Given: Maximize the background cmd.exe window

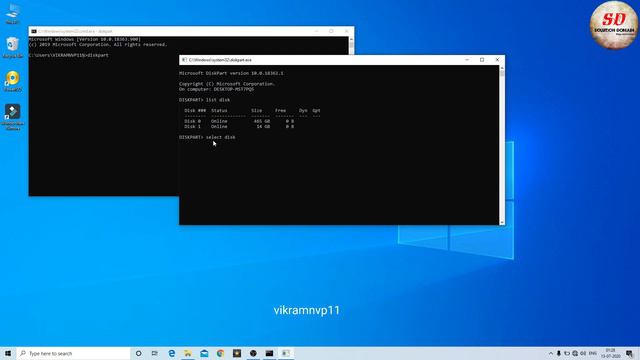Looking at the screenshot, I should coord(331,31).
